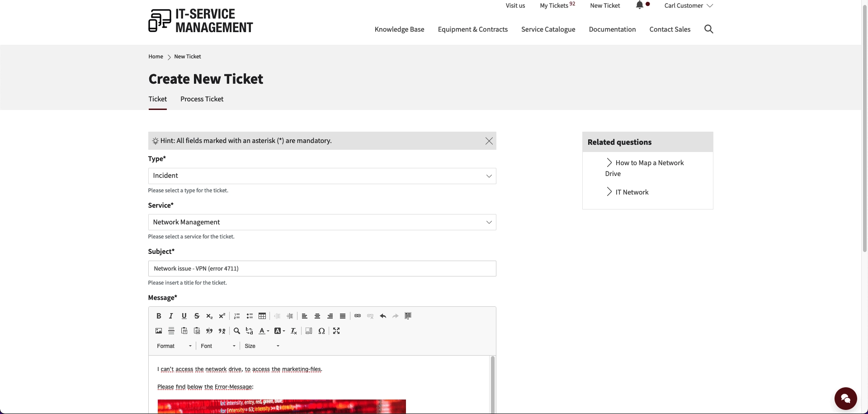Open the Font dropdown

point(218,346)
